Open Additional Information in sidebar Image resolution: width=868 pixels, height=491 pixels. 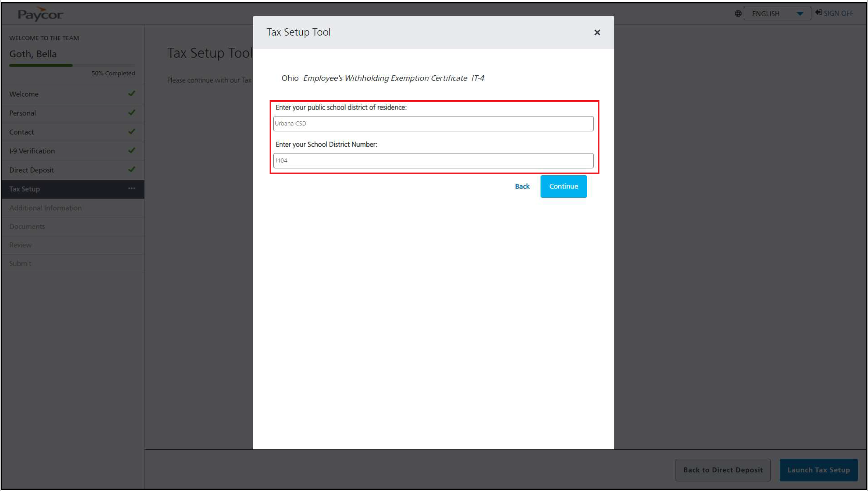[x=45, y=208]
